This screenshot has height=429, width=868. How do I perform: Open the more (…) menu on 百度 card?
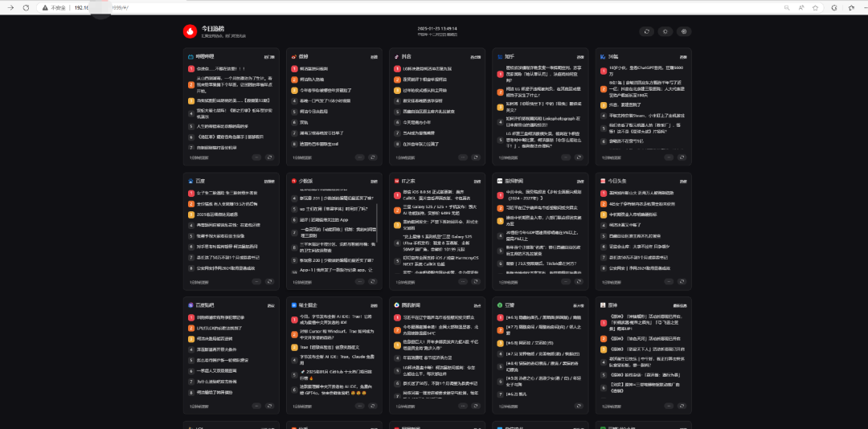[x=257, y=282]
